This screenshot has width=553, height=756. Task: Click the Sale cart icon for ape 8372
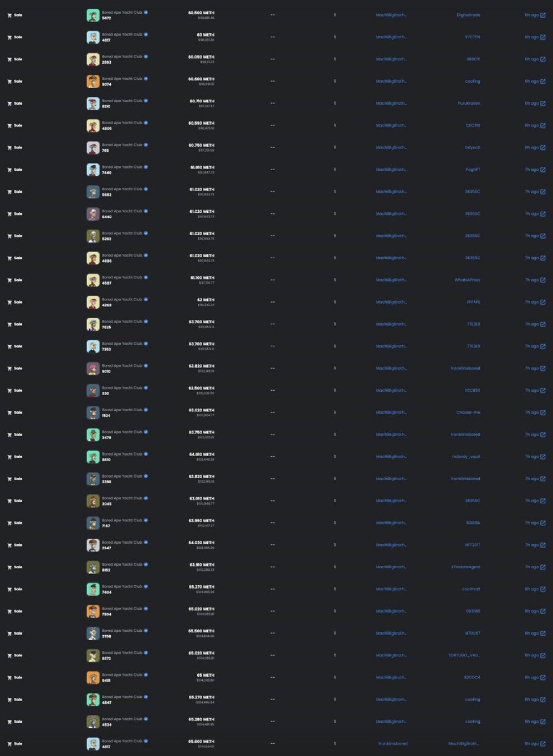click(x=9, y=656)
